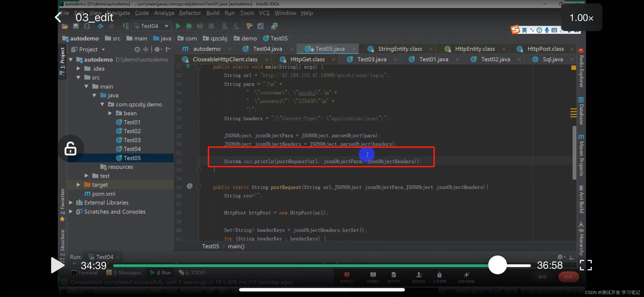
Task: Click the editor vertical scrollbar
Action: (x=574, y=152)
